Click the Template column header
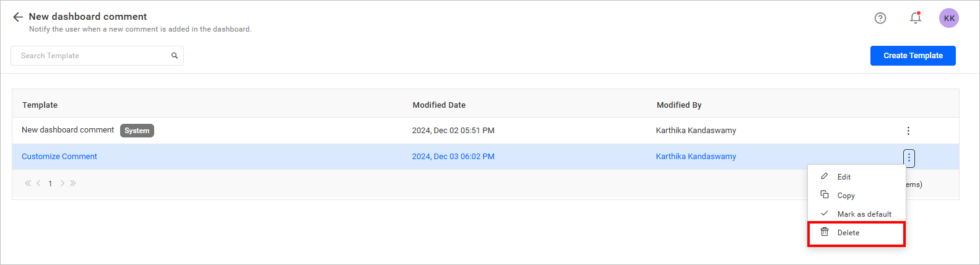This screenshot has width=980, height=265. (x=40, y=105)
